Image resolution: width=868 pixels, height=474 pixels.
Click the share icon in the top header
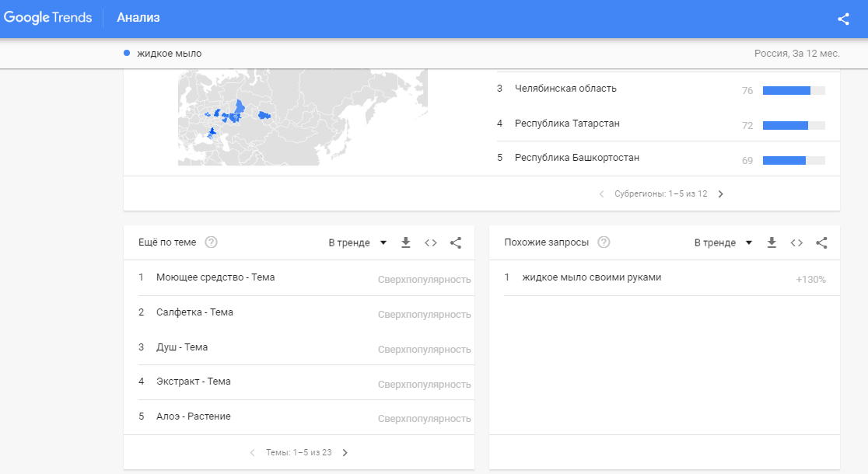pyautogui.click(x=843, y=19)
